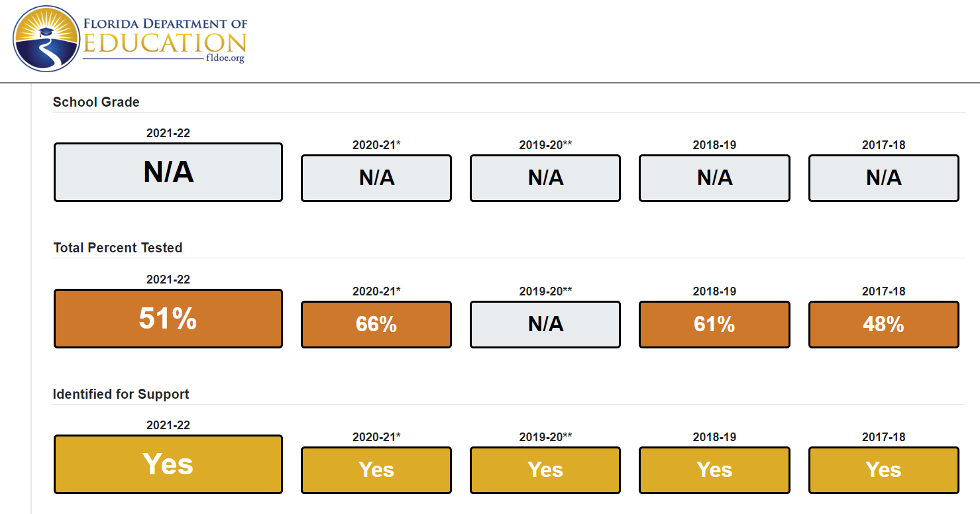
Task: Choose the 2017-18 School Grade box
Action: coord(884,178)
